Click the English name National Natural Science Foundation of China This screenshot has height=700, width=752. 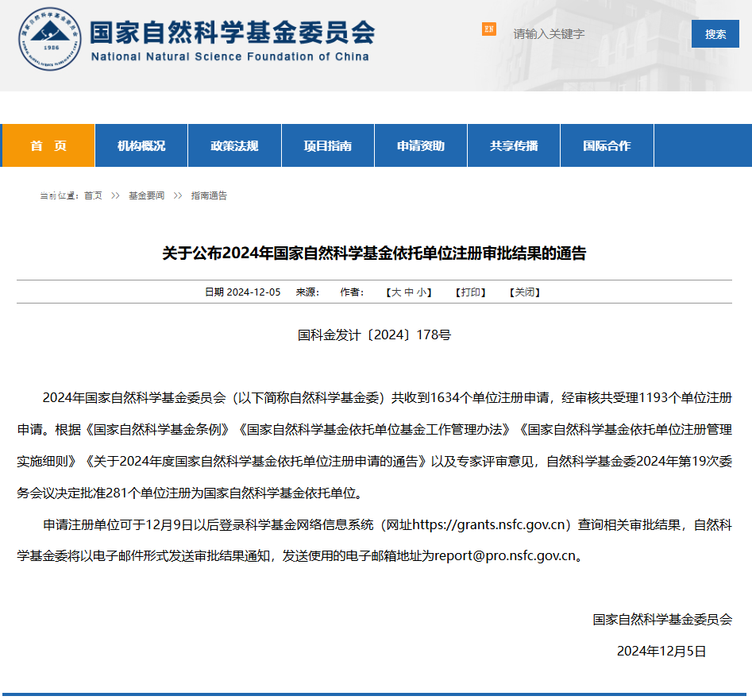(230, 56)
